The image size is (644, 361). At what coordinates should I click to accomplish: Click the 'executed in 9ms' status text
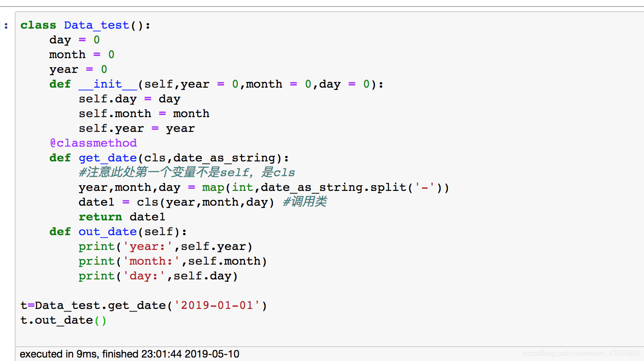click(x=129, y=354)
